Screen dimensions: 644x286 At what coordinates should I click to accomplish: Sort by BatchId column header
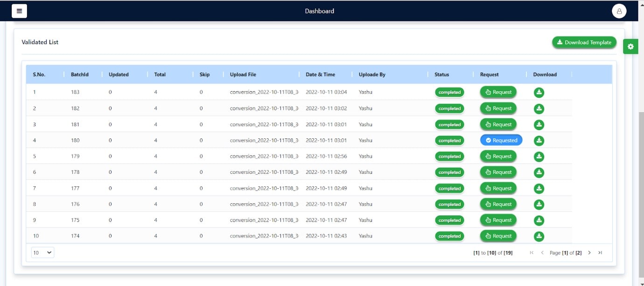80,74
